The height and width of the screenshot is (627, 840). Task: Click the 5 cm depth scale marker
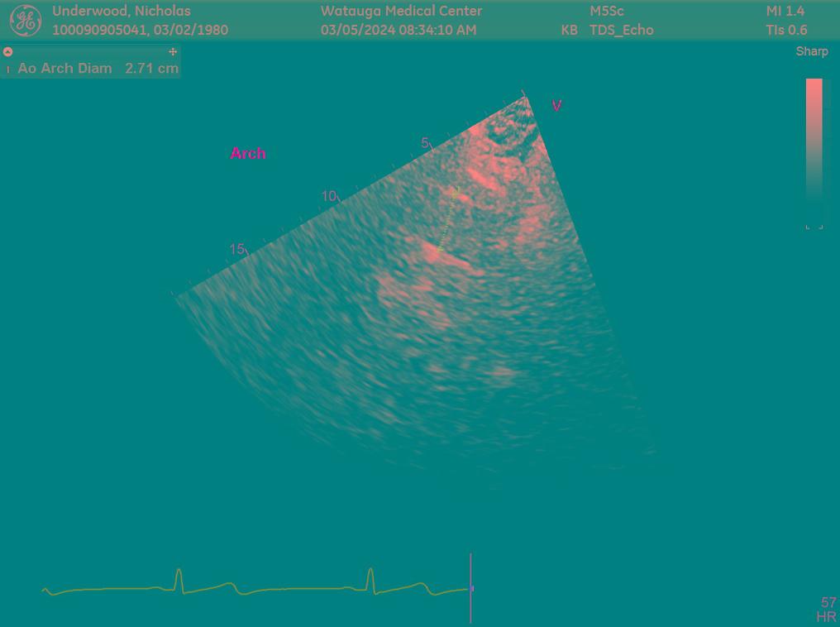click(x=425, y=143)
